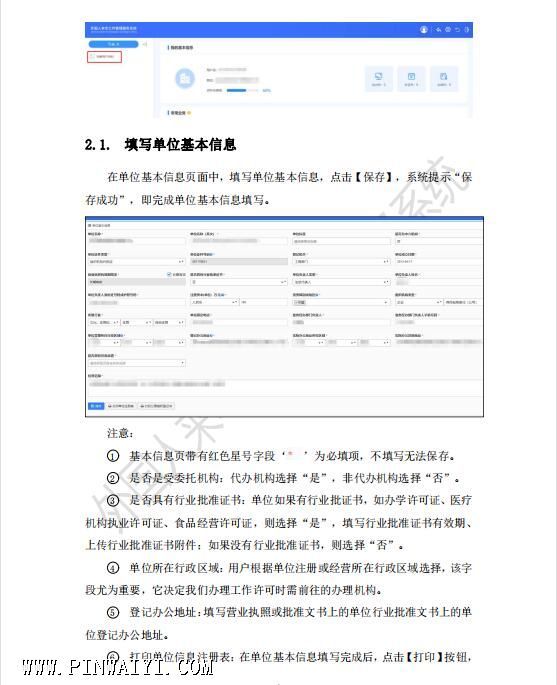The height and width of the screenshot is (685, 557).
Task: Open the summary card with monitor icon
Action: point(379,79)
